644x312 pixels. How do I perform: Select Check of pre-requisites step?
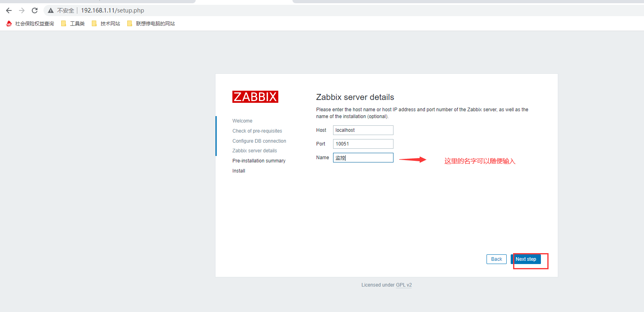pyautogui.click(x=257, y=131)
